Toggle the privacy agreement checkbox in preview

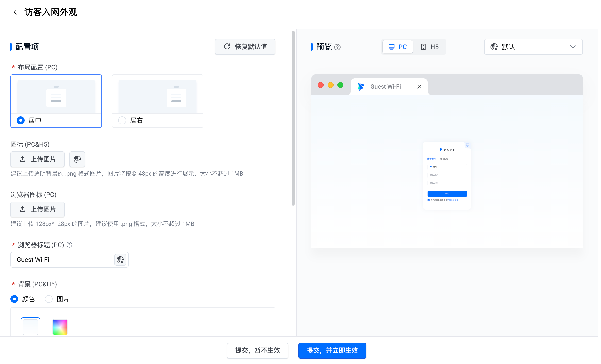(429, 200)
